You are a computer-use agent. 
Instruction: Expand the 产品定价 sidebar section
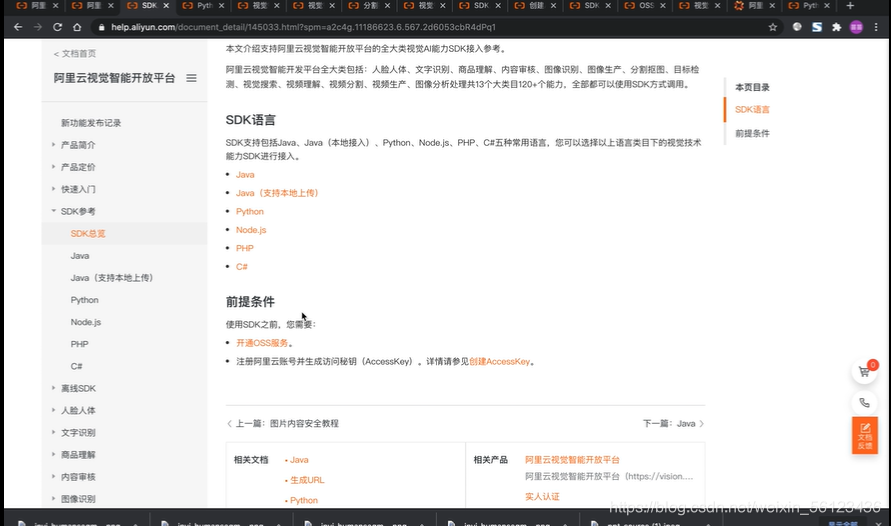tap(78, 167)
